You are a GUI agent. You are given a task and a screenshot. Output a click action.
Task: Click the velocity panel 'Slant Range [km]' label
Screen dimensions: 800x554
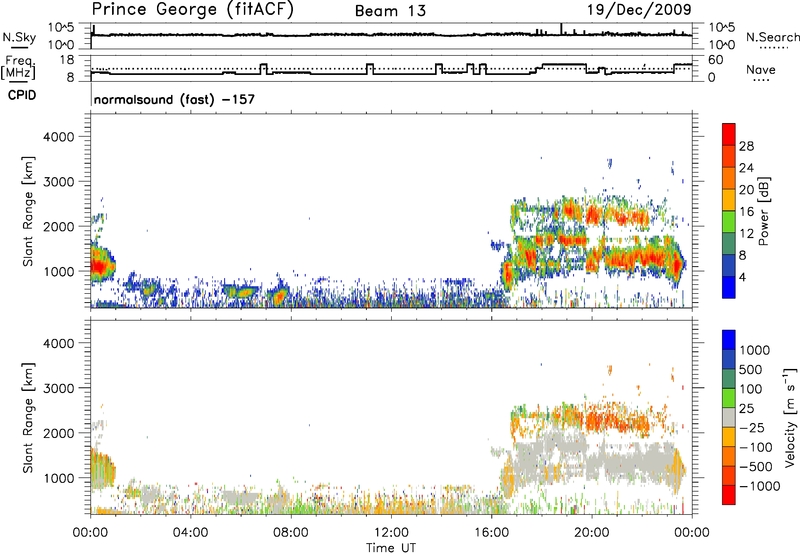[28, 418]
